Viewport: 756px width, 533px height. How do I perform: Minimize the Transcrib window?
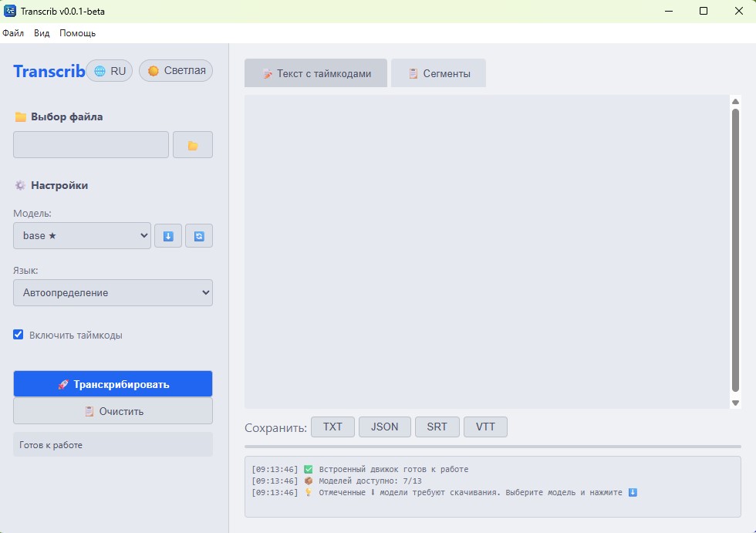tap(669, 11)
